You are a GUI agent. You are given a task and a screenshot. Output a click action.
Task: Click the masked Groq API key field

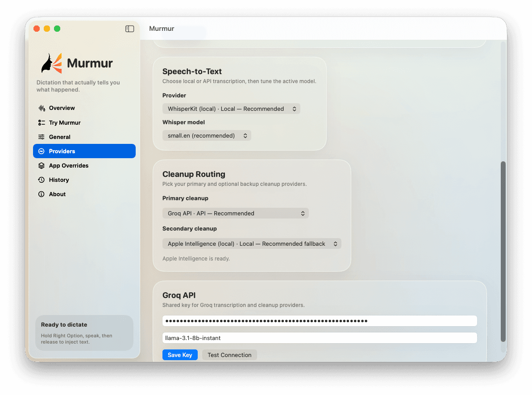[319, 320]
